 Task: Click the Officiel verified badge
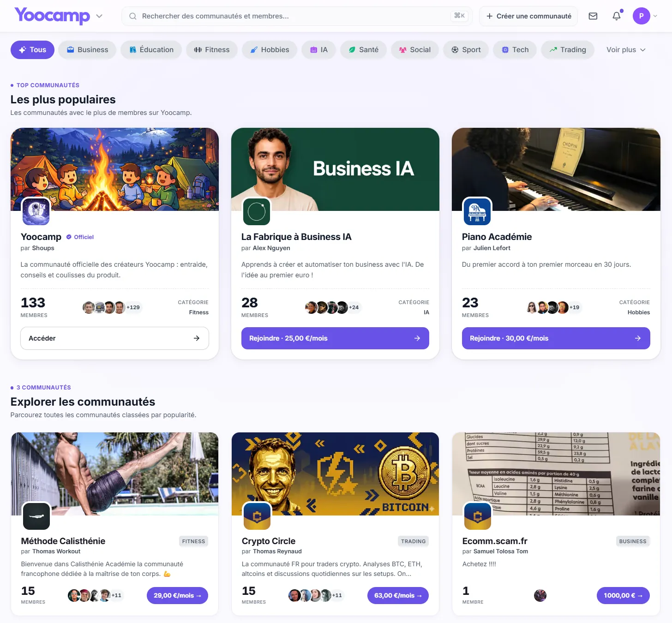click(x=80, y=237)
